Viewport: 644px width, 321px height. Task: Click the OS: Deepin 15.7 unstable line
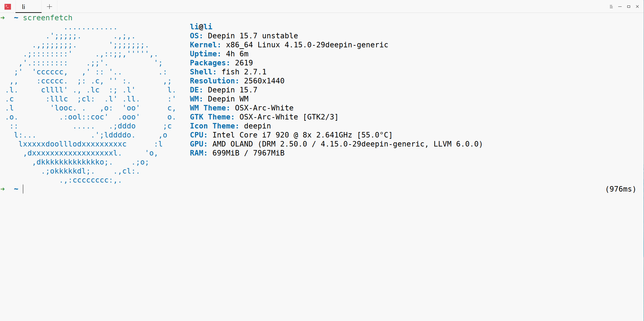pos(244,36)
